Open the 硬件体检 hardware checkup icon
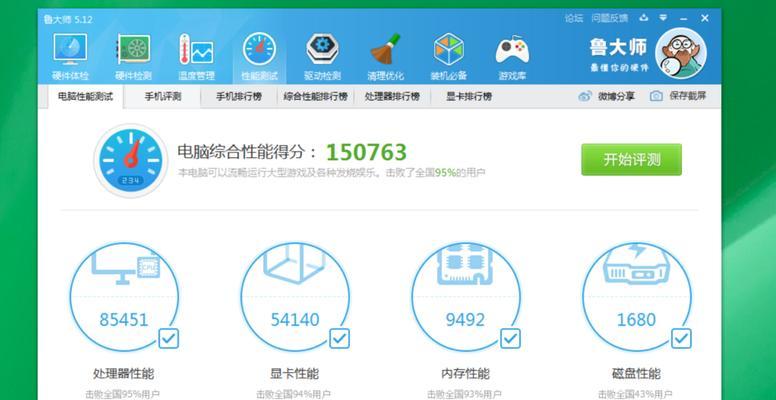 coord(70,50)
